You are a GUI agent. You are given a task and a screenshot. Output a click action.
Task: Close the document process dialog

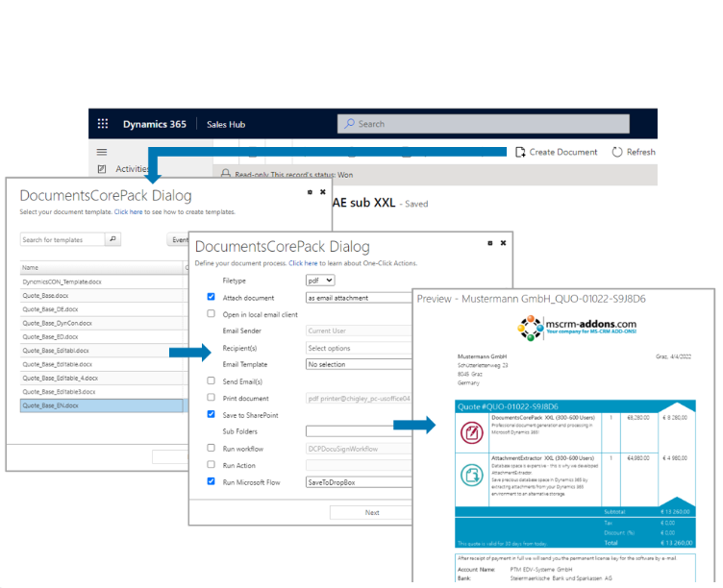tap(503, 243)
